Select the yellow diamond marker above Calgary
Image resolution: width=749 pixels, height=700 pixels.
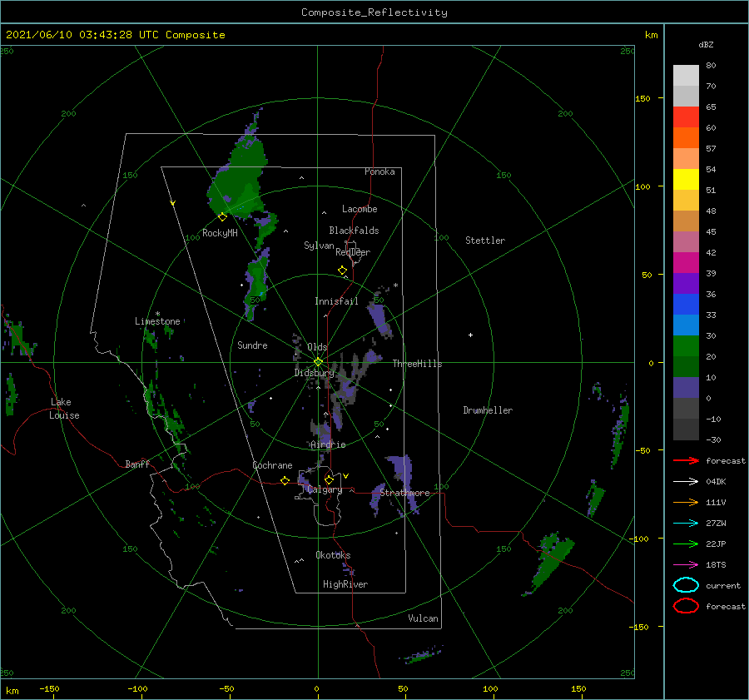[x=329, y=479]
